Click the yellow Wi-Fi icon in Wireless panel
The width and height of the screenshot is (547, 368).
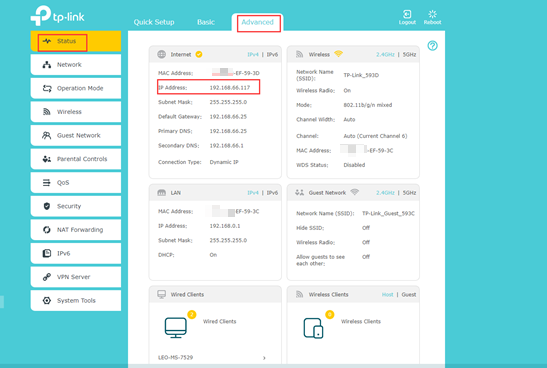click(338, 54)
